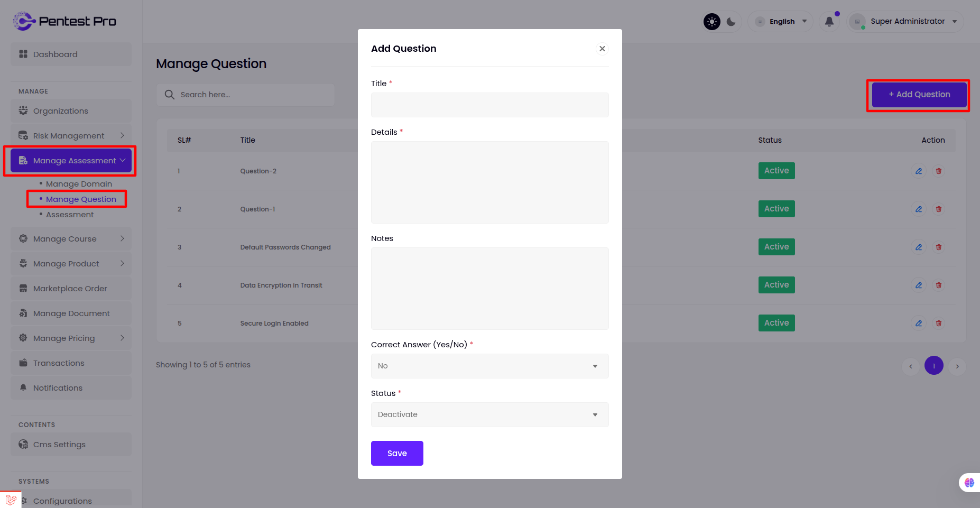
Task: Click the notification bell icon
Action: click(x=829, y=22)
